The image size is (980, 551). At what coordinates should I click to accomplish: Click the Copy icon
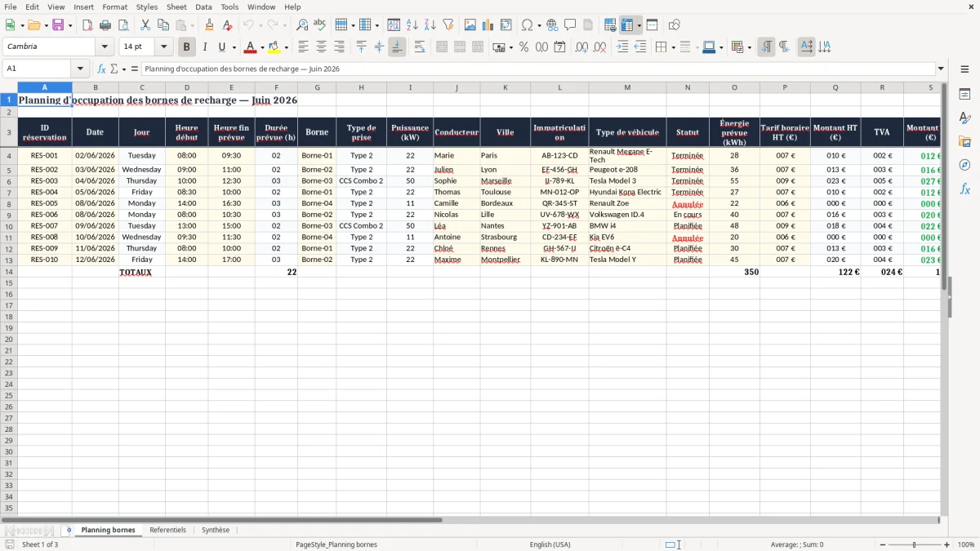163,25
